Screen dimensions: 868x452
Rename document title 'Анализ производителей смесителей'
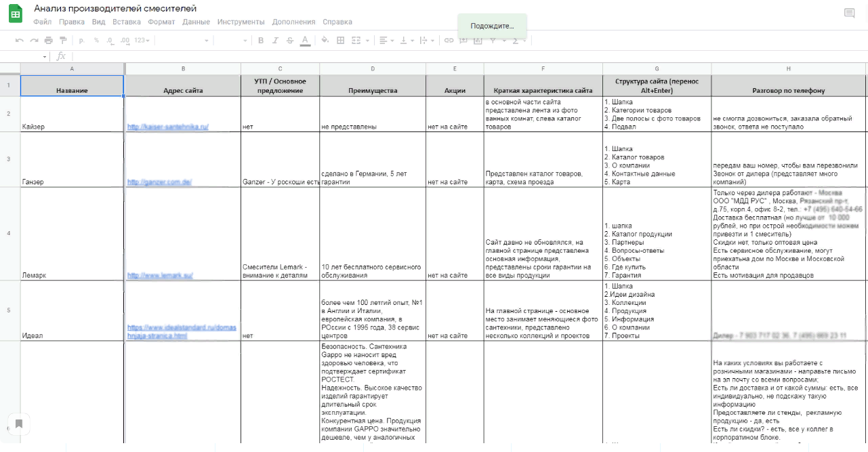(x=115, y=8)
